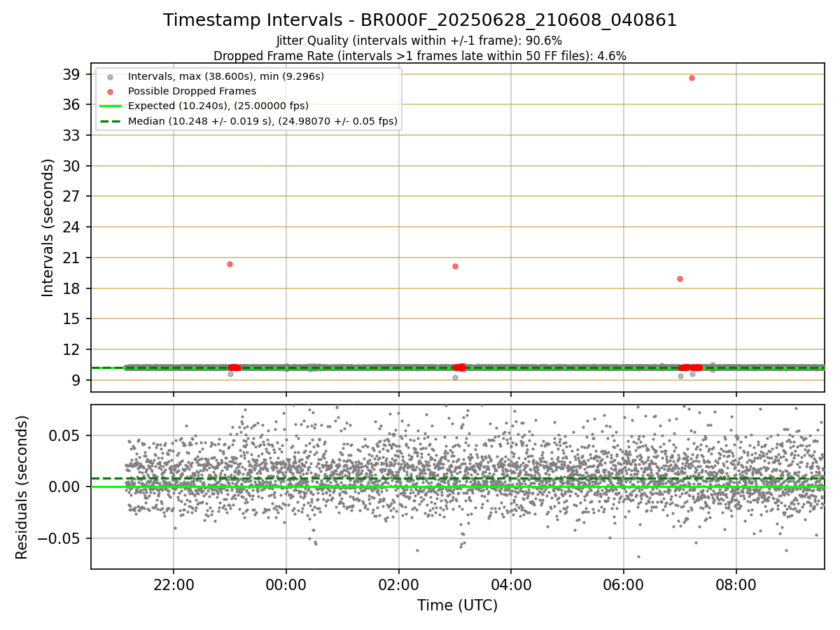
Task: Click the '12' y-axis tick label
Action: pos(72,349)
